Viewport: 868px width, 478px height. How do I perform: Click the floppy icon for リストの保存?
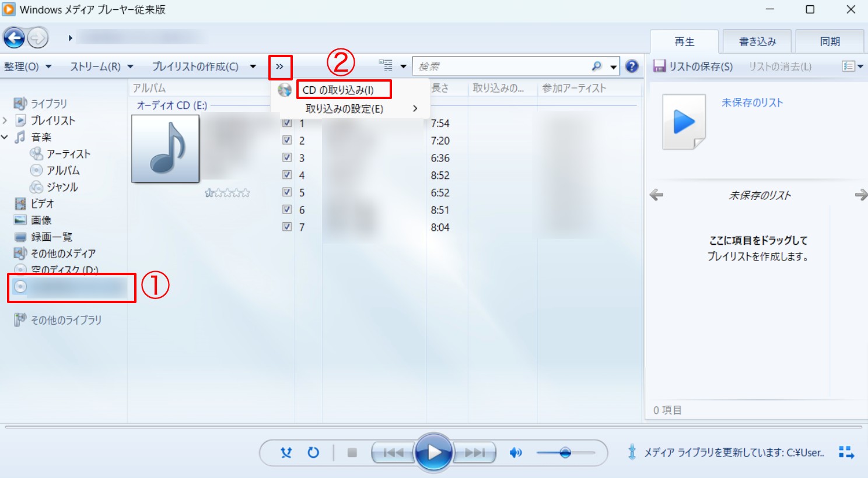tap(659, 66)
